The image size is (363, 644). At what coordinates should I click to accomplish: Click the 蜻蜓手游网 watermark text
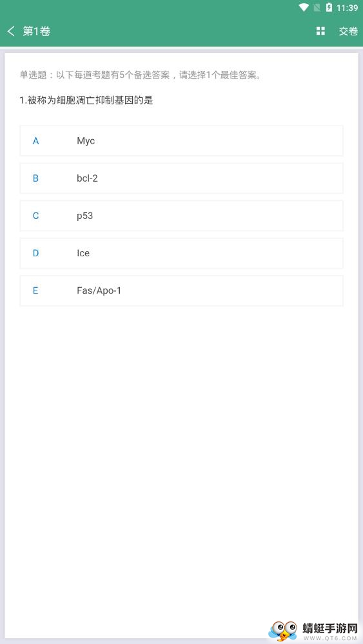tap(330, 629)
